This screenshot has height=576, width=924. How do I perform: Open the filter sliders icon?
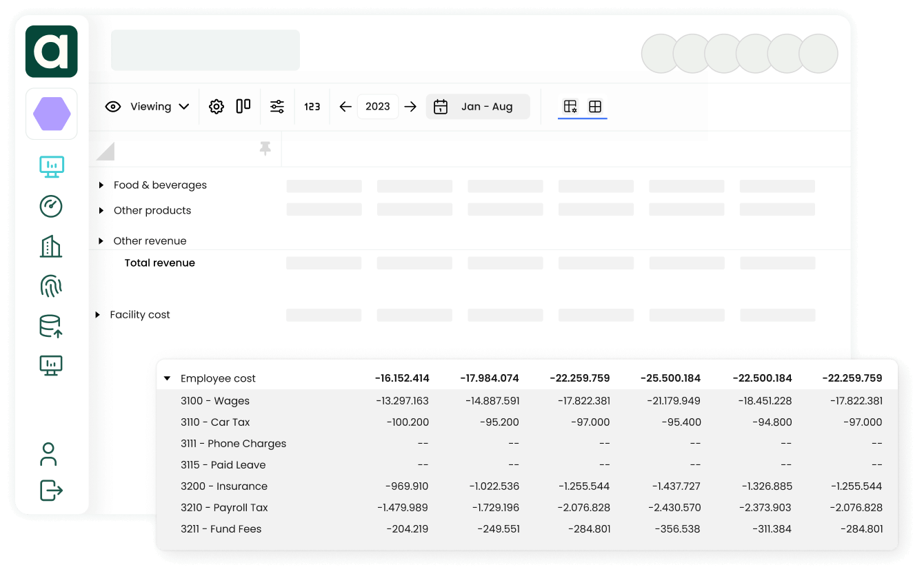click(x=277, y=107)
